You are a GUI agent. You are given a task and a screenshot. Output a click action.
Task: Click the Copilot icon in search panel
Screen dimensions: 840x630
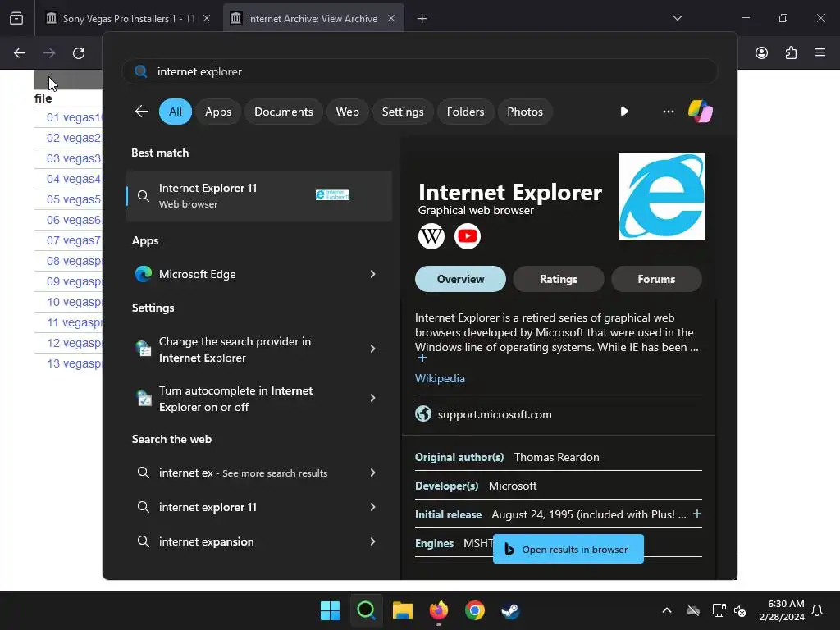tap(701, 112)
